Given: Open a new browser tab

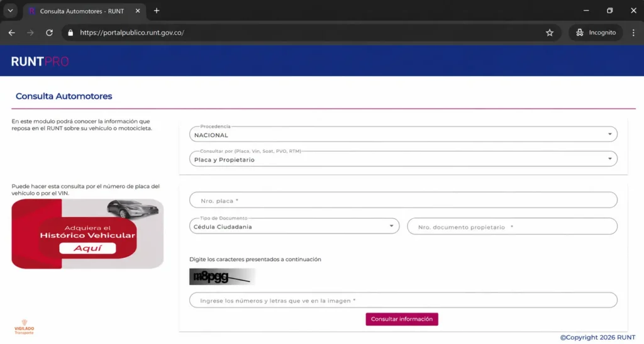Looking at the screenshot, I should tap(157, 11).
